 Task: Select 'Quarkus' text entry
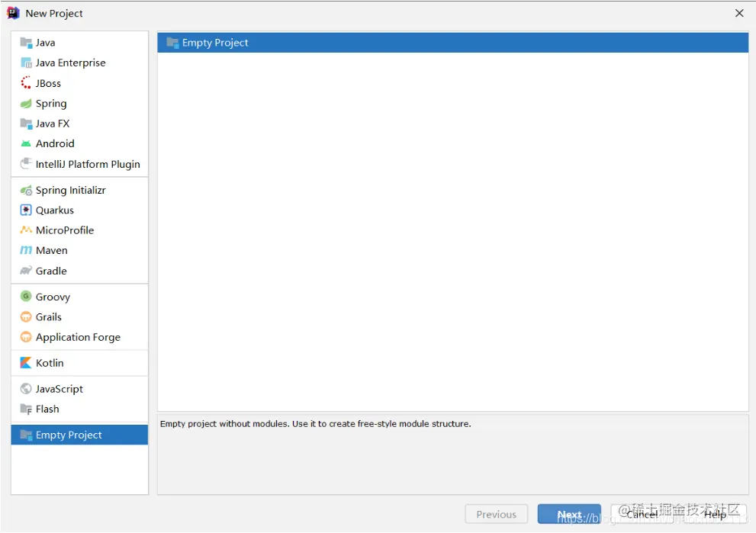(54, 210)
